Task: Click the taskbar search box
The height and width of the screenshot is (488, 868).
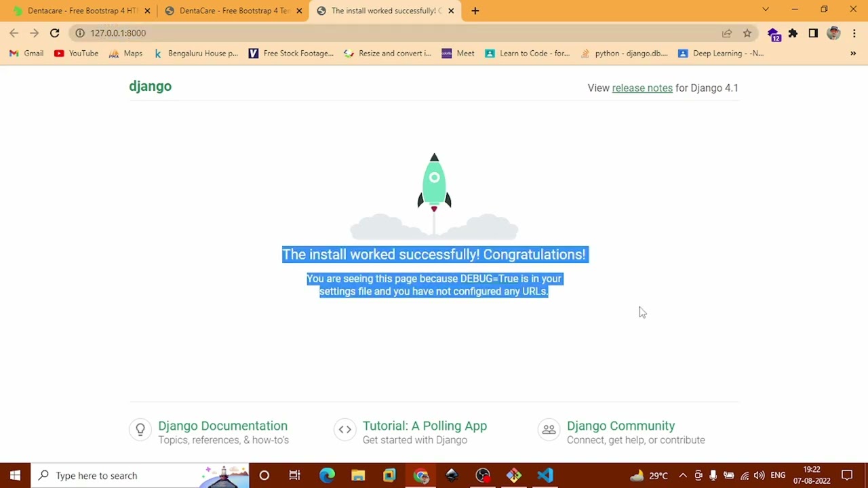Action: coord(140,475)
